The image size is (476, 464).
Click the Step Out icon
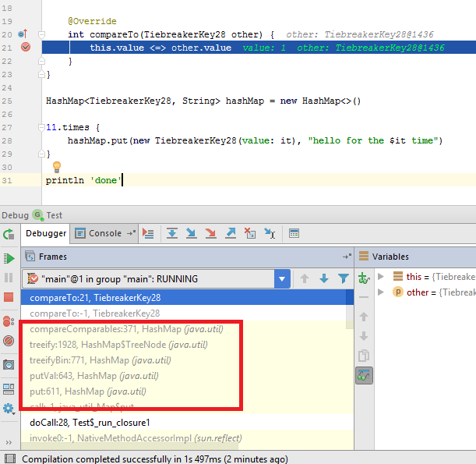(x=231, y=233)
